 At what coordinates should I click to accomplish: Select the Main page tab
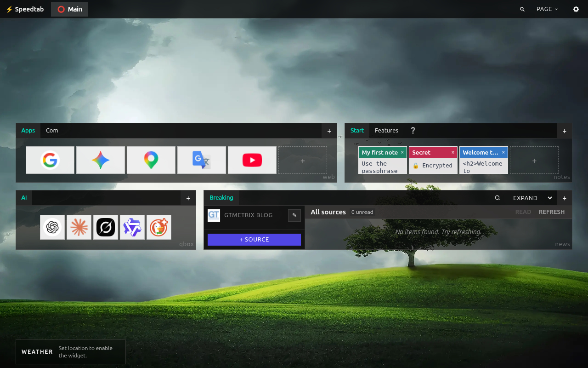point(69,9)
